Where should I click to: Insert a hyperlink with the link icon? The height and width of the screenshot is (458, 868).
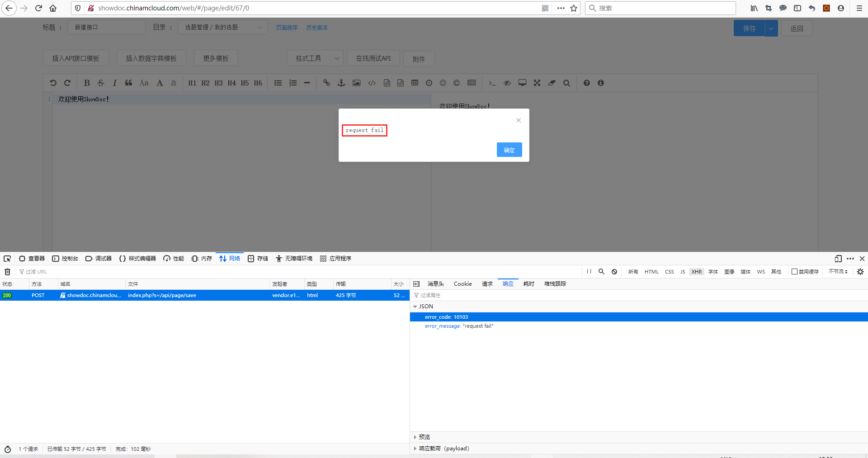[326, 83]
